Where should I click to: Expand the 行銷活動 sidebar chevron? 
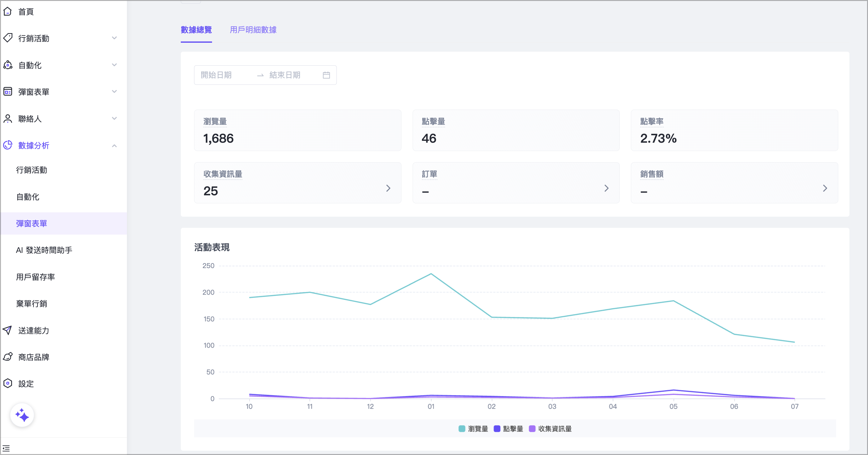114,38
